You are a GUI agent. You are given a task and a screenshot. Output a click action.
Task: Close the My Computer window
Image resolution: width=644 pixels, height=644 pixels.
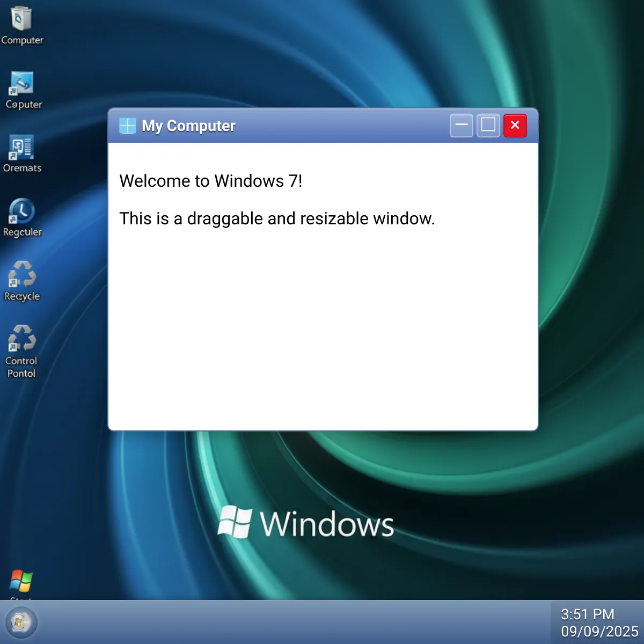(515, 126)
